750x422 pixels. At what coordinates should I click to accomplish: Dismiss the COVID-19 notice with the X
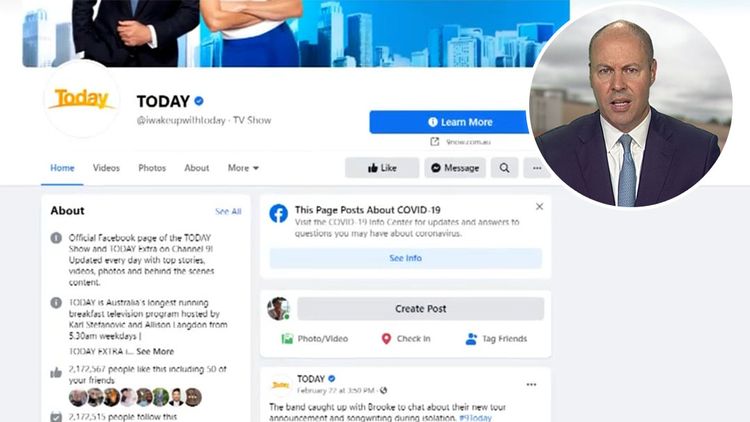(x=539, y=207)
